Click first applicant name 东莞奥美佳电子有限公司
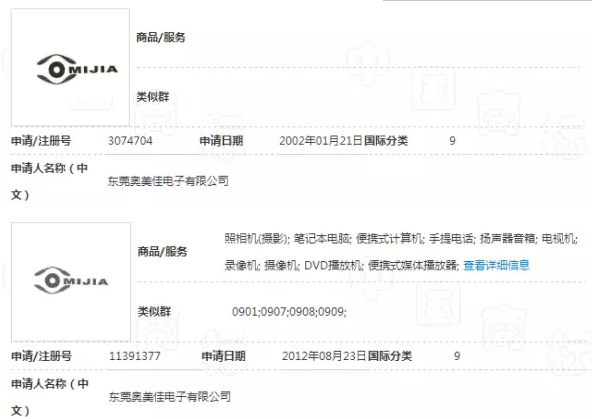Screen dimensions: 592x419 click(x=168, y=181)
